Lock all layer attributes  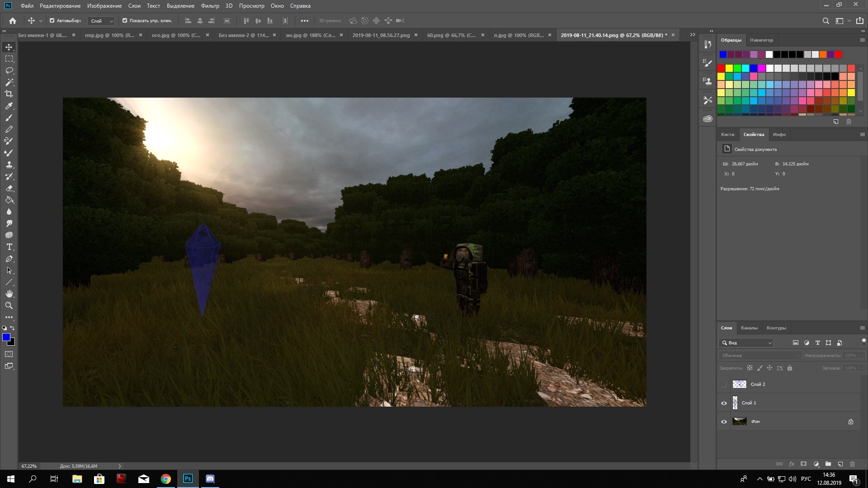pyautogui.click(x=790, y=368)
